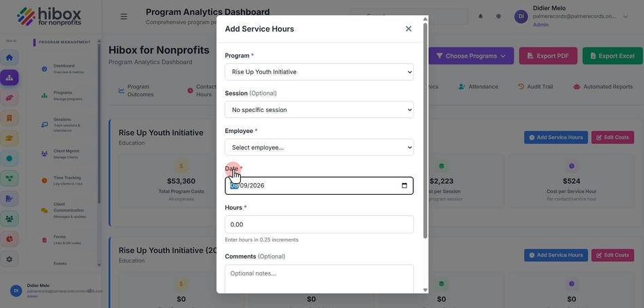644x308 pixels.
Task: Open the hamburger menu icon
Action: tap(124, 16)
